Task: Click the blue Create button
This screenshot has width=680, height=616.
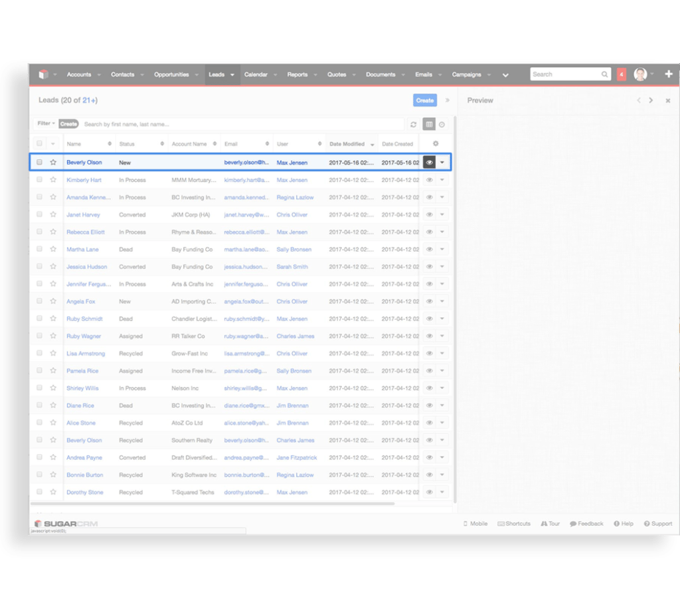Action: point(424,100)
